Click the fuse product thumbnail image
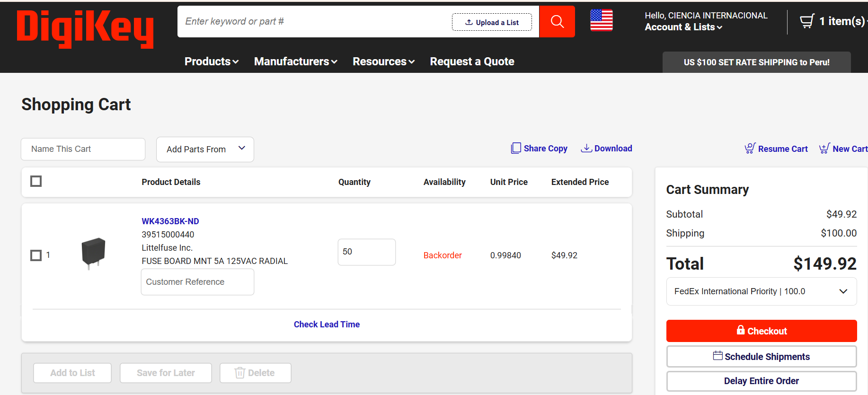 tap(93, 253)
